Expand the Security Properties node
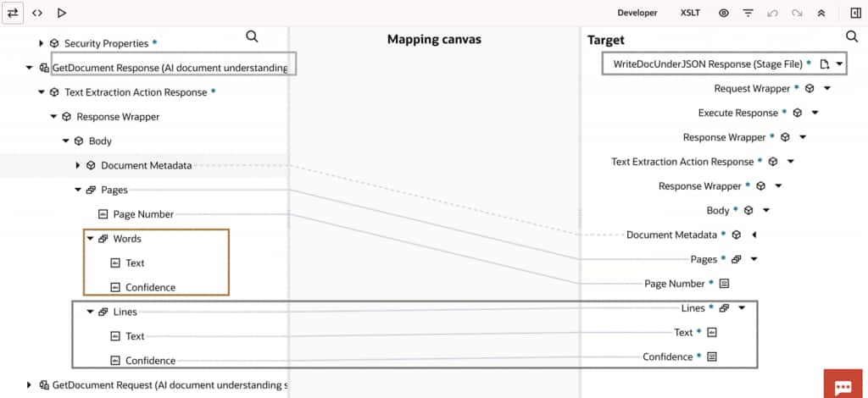Viewport: 868px width, 398px height. 41,43
